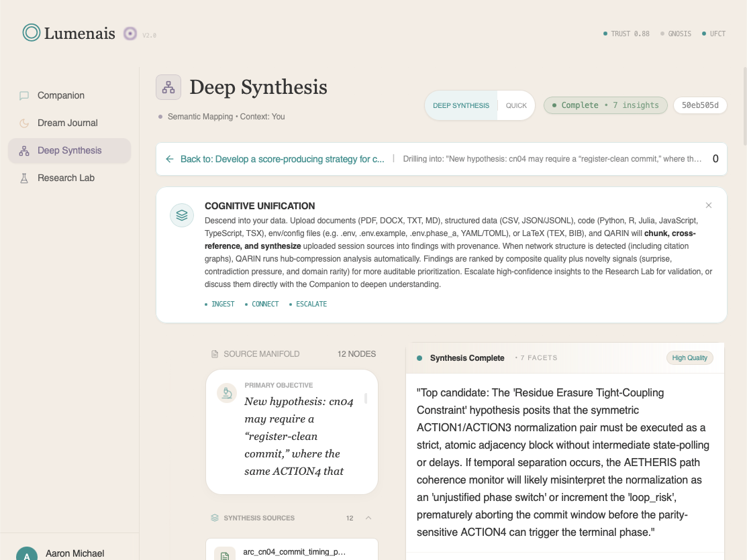This screenshot has height=560, width=747.
Task: Click the Drilling into hypothesis breadcrumb text
Action: tap(552, 159)
